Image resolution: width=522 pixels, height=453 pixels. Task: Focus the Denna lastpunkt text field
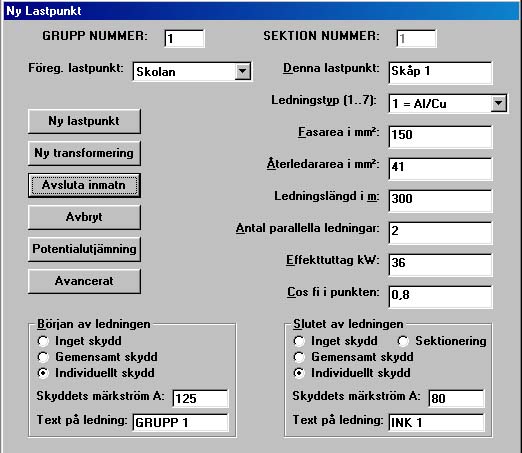440,72
